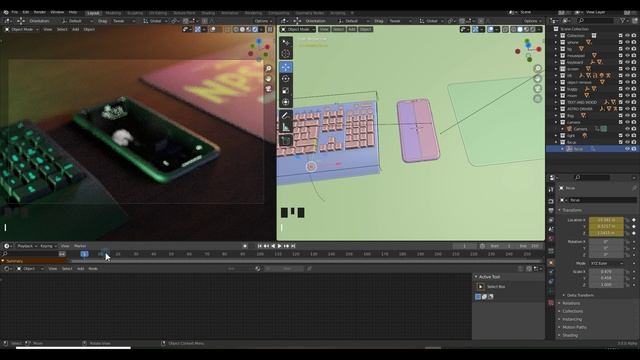
Task: Select the active Move tool in right viewport
Action: (286, 67)
